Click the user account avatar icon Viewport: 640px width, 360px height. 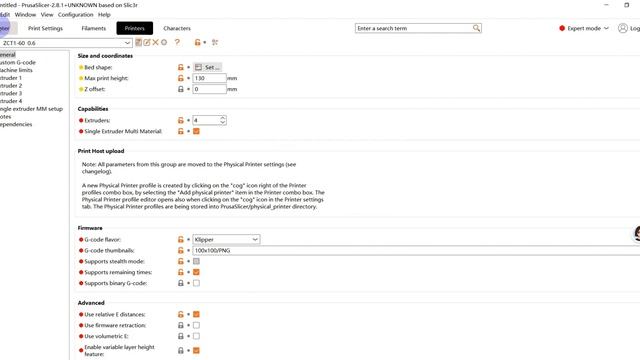tap(622, 28)
